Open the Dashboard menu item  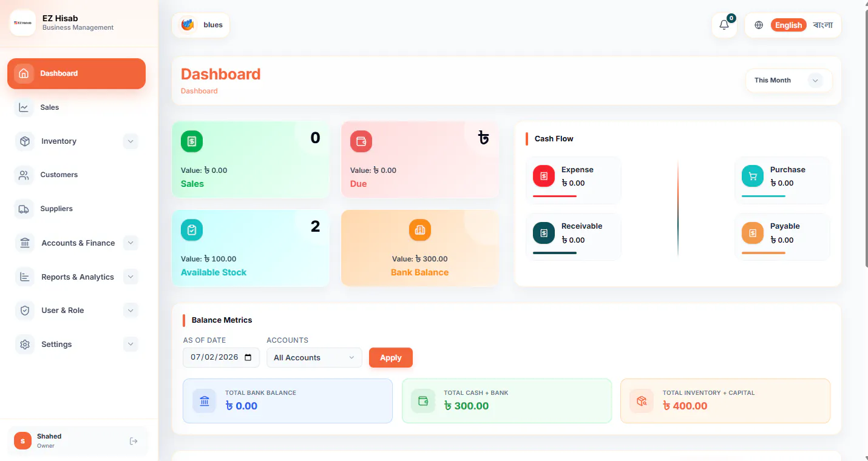(x=76, y=73)
